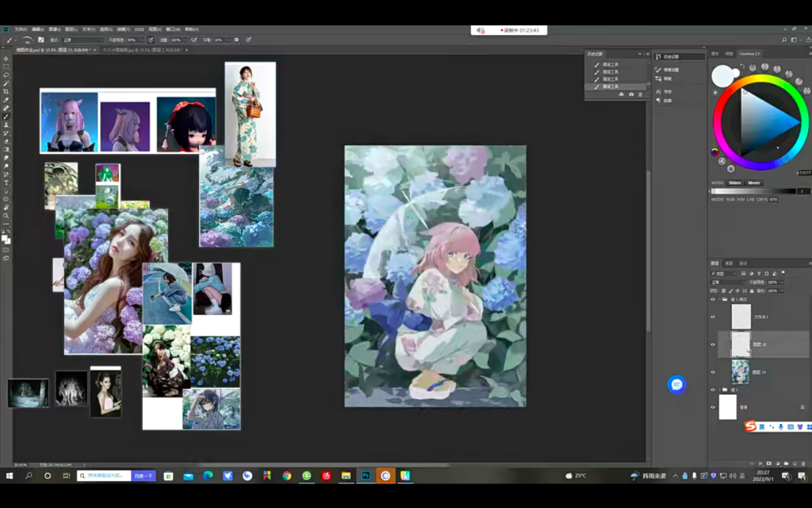This screenshot has width=812, height=508.
Task: Toggle visibility of layer 图层 25
Action: [713, 344]
